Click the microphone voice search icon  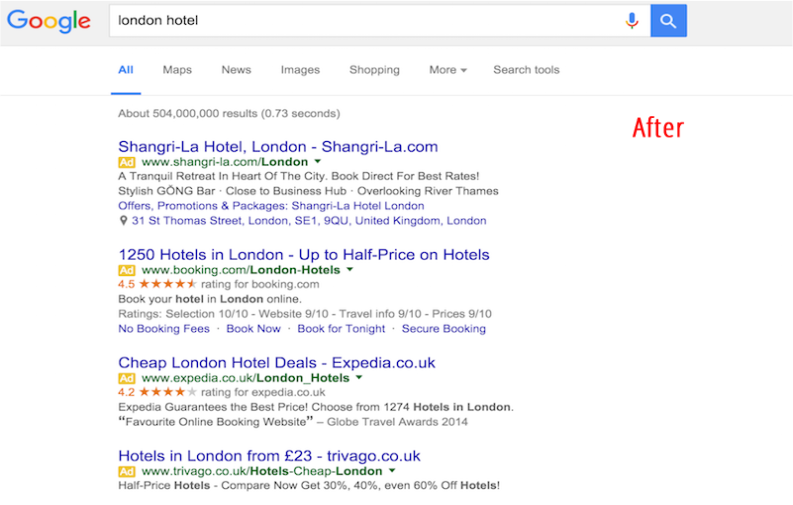click(x=631, y=20)
